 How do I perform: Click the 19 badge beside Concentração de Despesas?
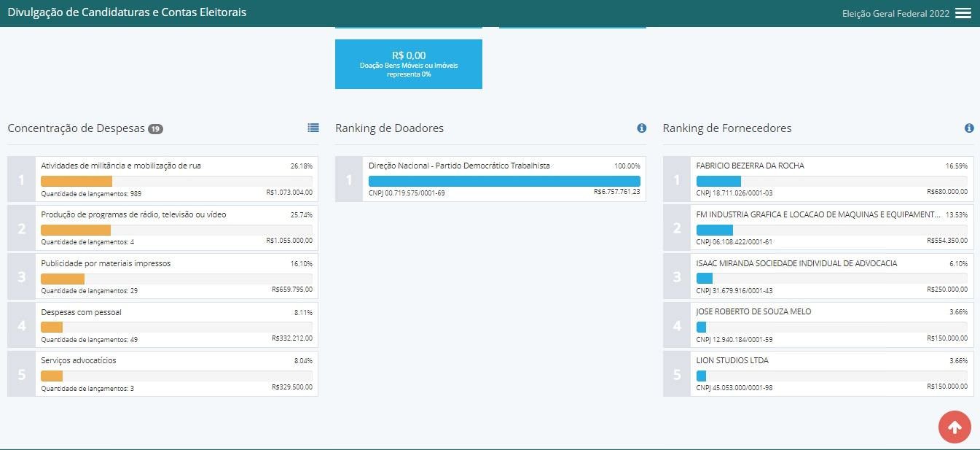(155, 129)
